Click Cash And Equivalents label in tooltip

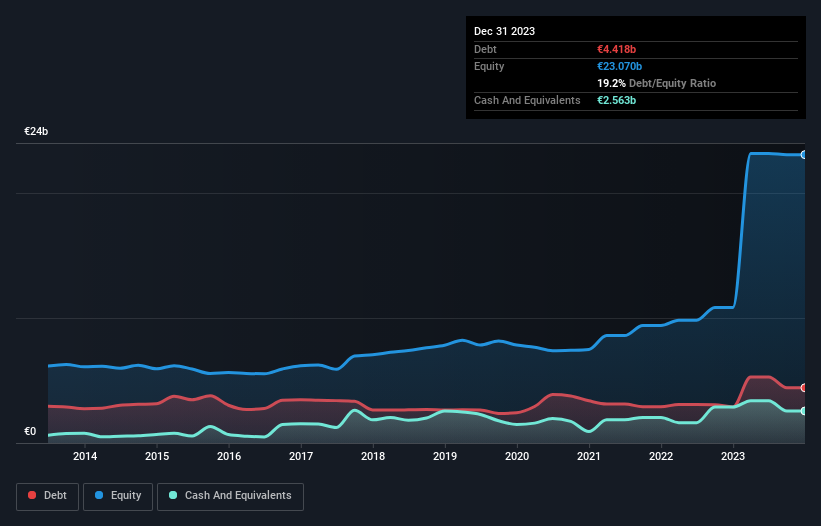point(527,100)
